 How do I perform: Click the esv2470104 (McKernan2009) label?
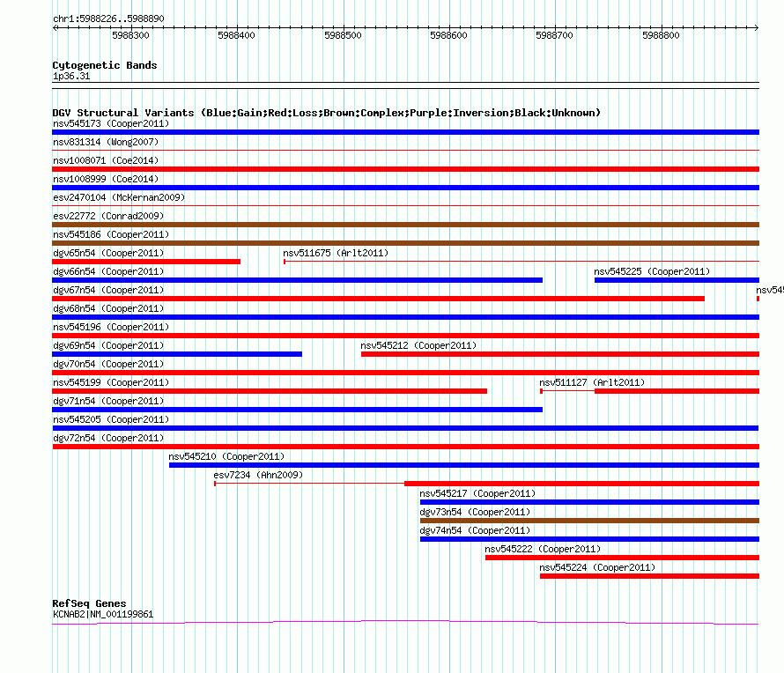click(119, 197)
